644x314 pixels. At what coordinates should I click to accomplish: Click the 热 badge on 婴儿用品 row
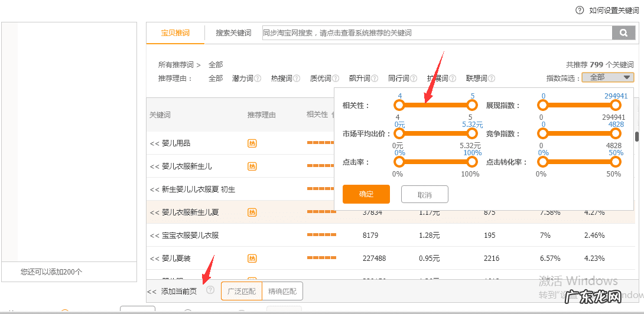pyautogui.click(x=252, y=143)
